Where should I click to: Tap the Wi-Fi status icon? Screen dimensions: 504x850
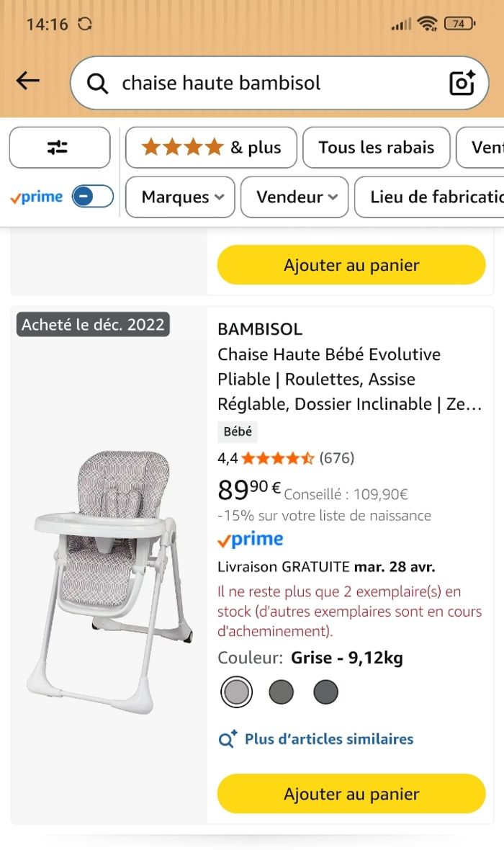click(x=428, y=24)
